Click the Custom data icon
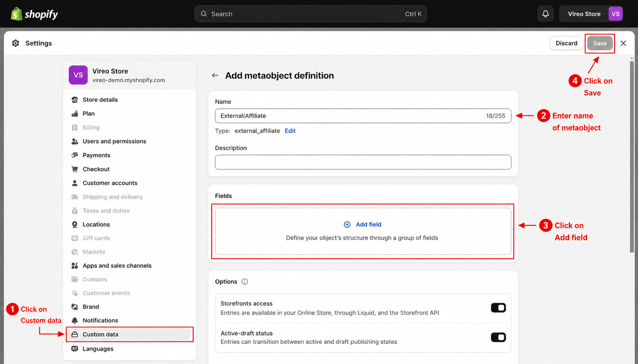638x364 pixels. pyautogui.click(x=75, y=335)
